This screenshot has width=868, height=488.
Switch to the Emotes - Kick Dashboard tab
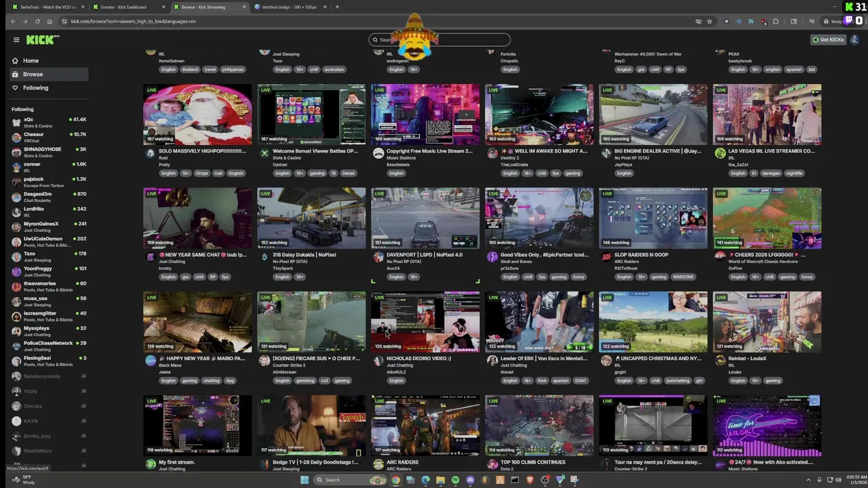click(127, 7)
